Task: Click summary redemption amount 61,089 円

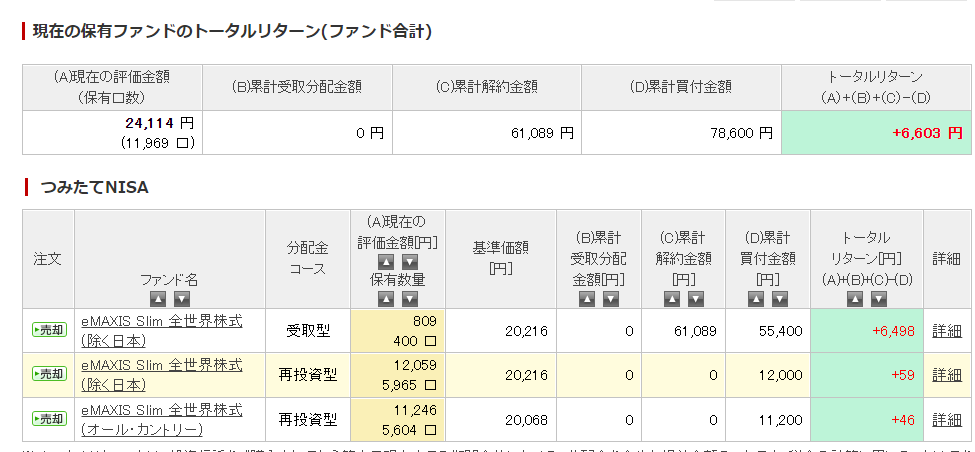Action: coord(542,132)
